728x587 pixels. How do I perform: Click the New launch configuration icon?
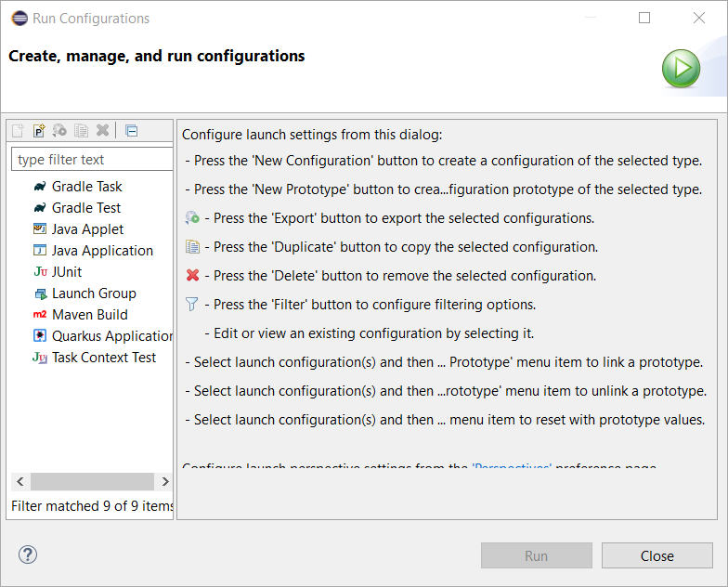click(x=18, y=131)
